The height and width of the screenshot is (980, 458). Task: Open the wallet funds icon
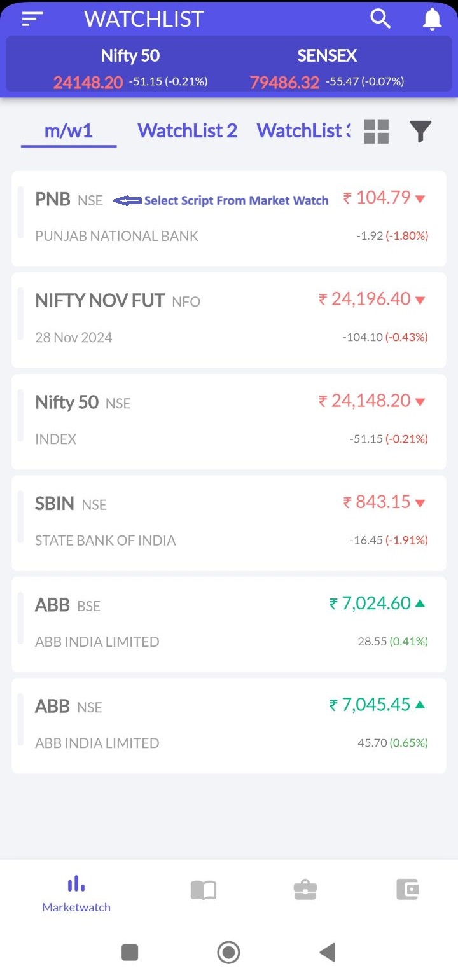click(407, 889)
